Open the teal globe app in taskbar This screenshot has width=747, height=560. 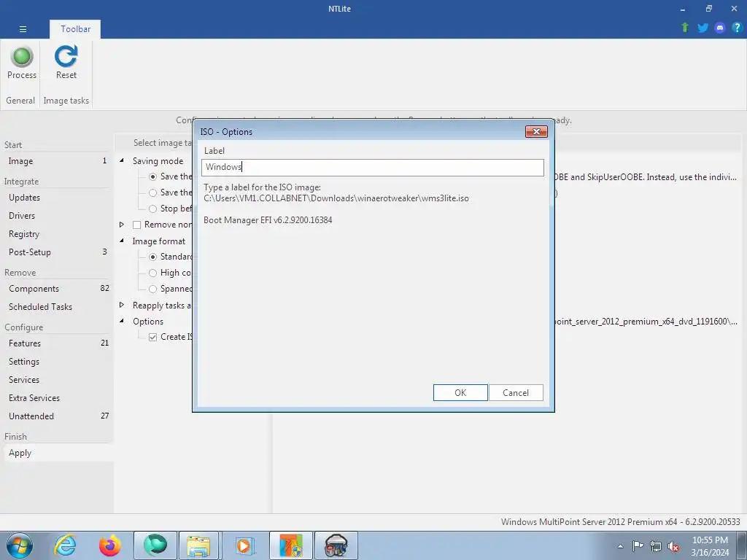click(155, 545)
